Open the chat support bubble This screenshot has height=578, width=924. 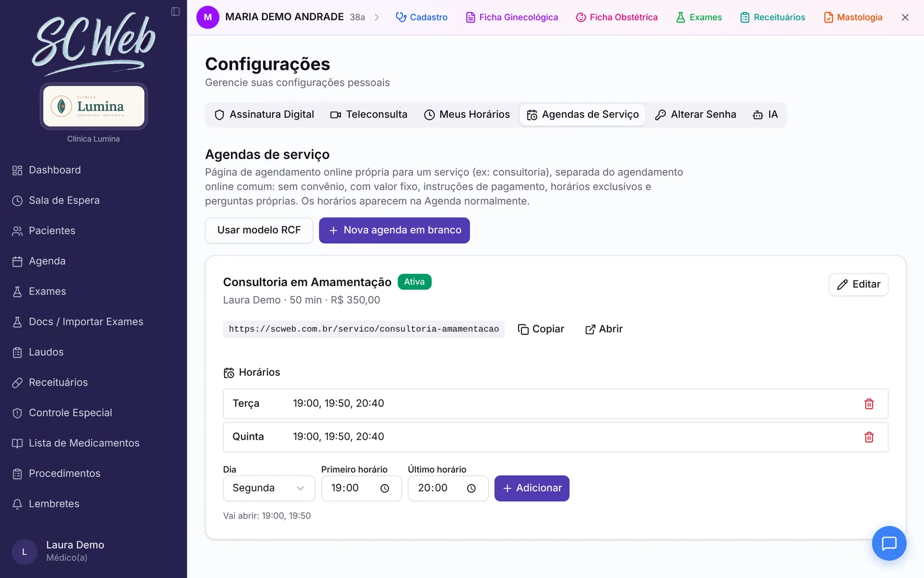pos(889,543)
